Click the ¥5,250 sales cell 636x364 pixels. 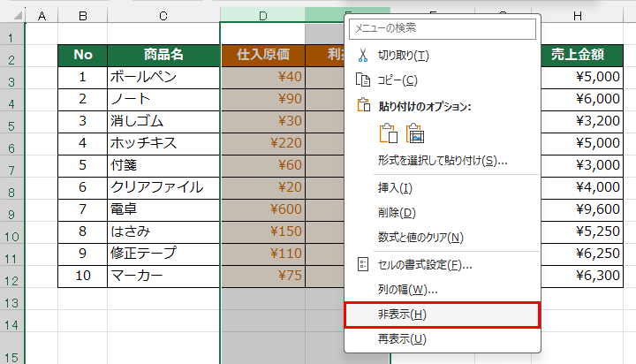tap(582, 231)
